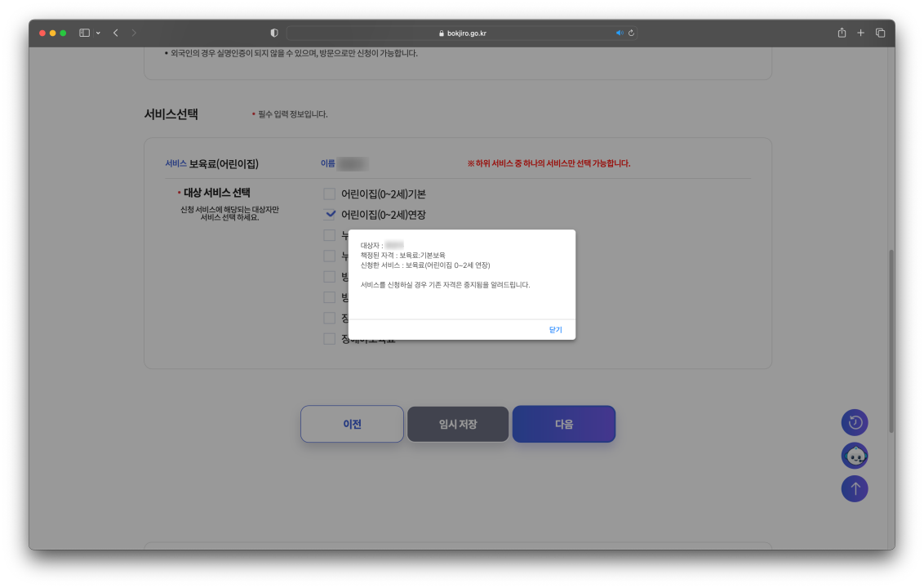Image resolution: width=924 pixels, height=588 pixels.
Task: Close the dialog via the 닫기 link
Action: [556, 329]
